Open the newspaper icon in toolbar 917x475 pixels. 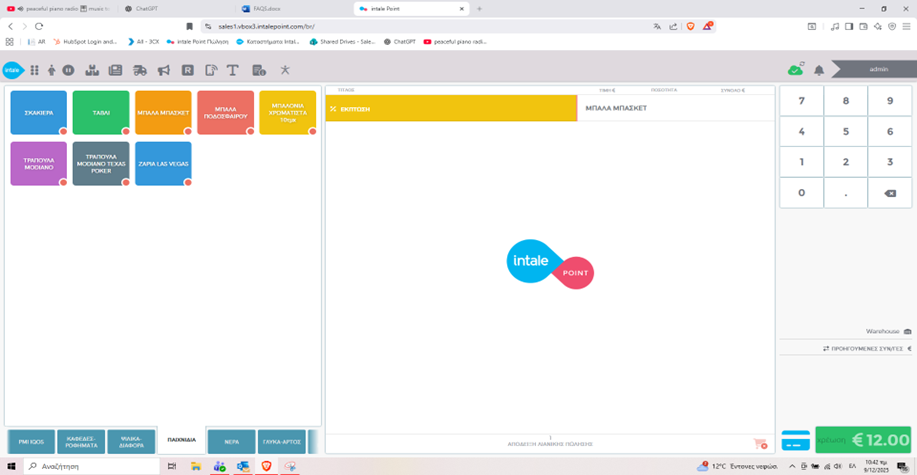pyautogui.click(x=115, y=70)
